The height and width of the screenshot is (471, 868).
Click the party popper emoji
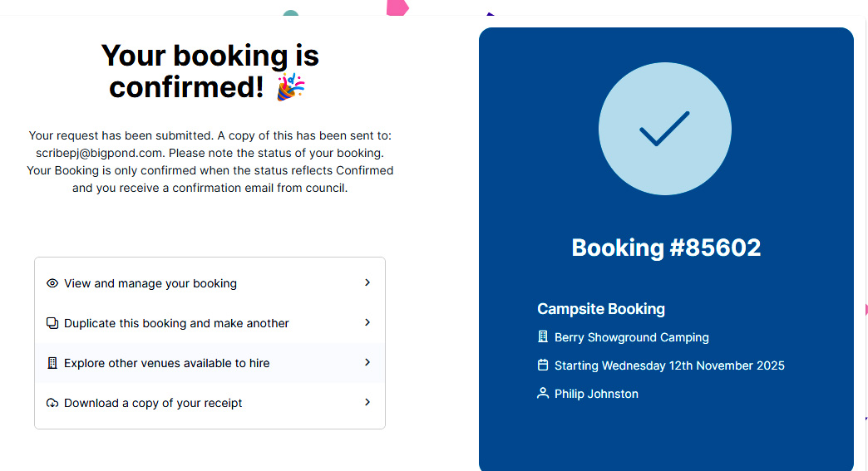click(x=291, y=86)
